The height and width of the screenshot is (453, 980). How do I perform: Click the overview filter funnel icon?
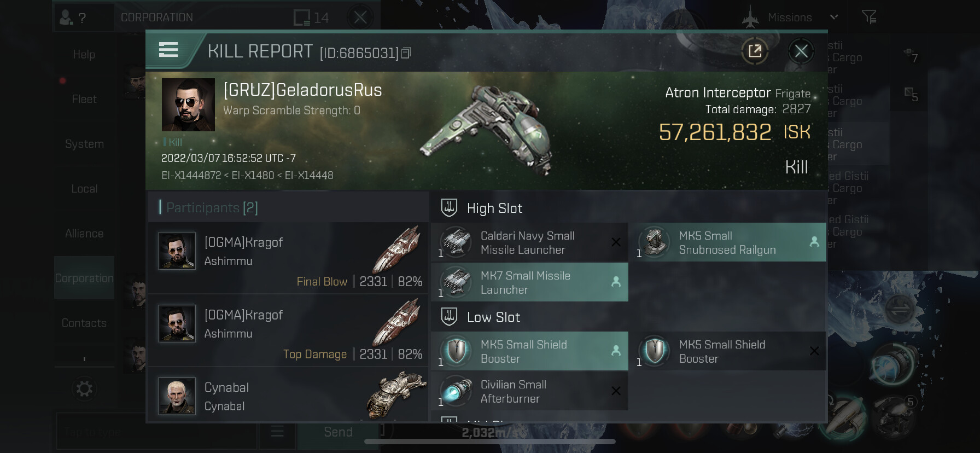[x=869, y=17]
